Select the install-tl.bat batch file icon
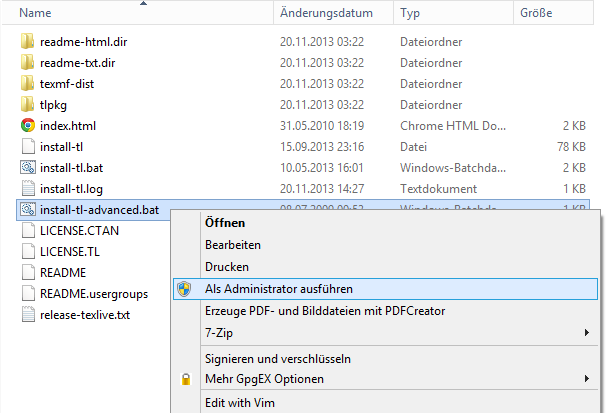Screen dimensions: 608x413 point(28,168)
